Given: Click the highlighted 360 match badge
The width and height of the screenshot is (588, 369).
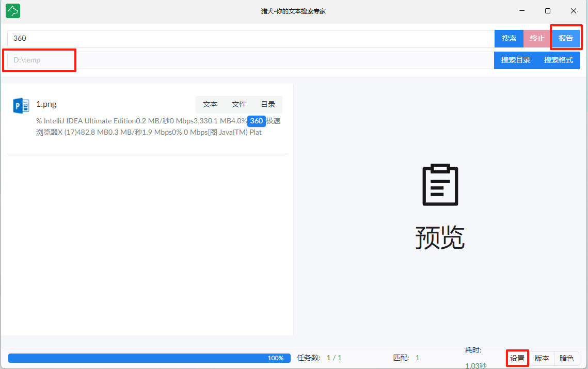Looking at the screenshot, I should pos(257,121).
